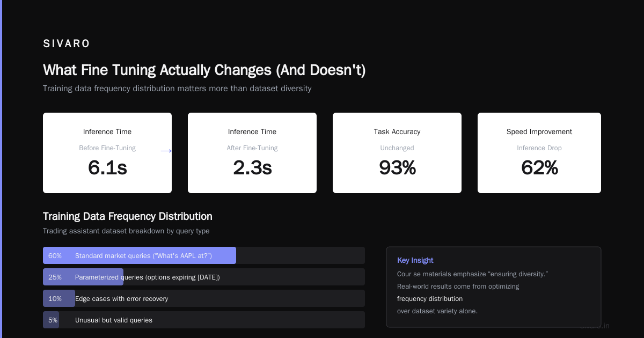Click the sivaro.in watermark link
This screenshot has height=338, width=644.
coord(595,326)
